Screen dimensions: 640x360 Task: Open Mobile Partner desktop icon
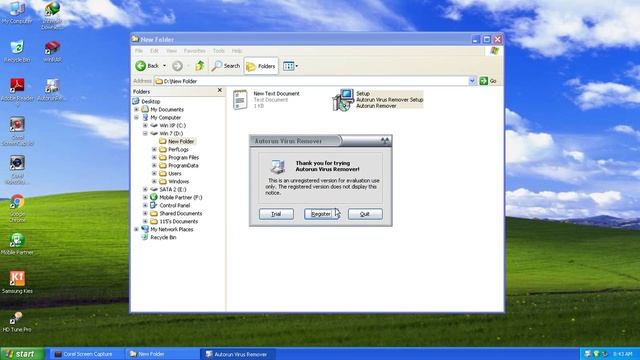click(x=17, y=244)
